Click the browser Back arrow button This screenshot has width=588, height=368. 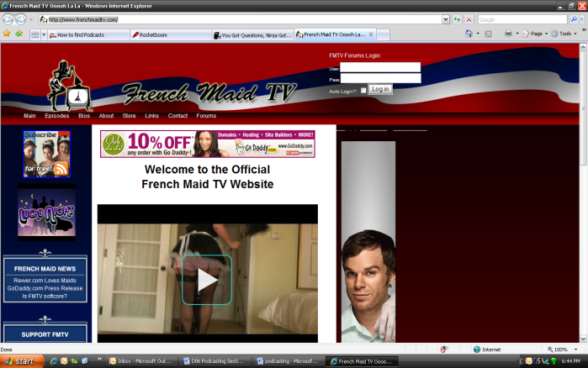pos(8,19)
